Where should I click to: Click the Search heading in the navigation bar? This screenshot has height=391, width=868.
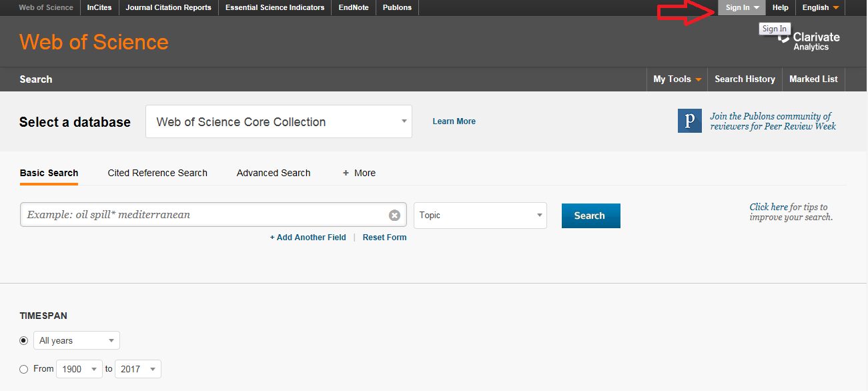pyautogui.click(x=36, y=79)
